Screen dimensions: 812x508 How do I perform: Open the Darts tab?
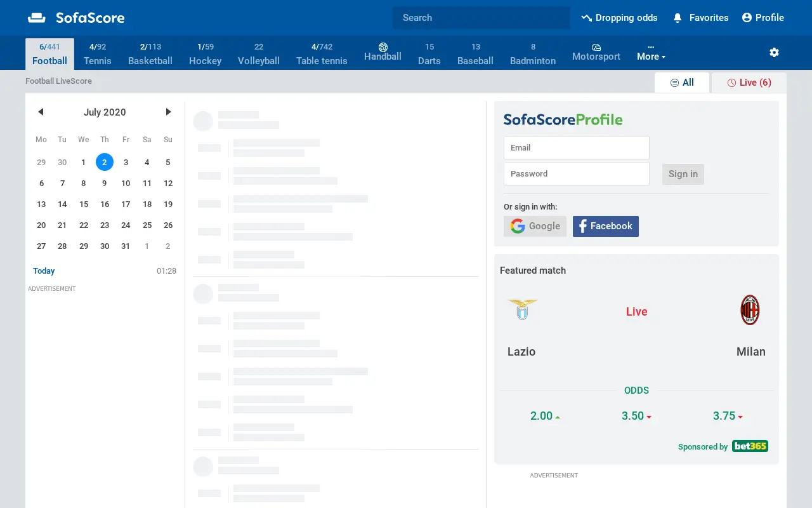(x=429, y=54)
